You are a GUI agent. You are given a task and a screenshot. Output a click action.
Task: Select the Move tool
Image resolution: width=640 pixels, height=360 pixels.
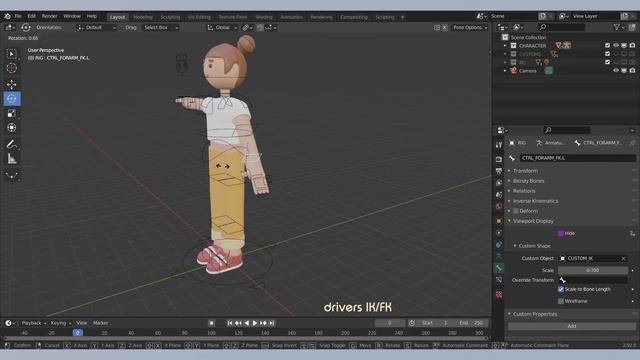pos(11,84)
